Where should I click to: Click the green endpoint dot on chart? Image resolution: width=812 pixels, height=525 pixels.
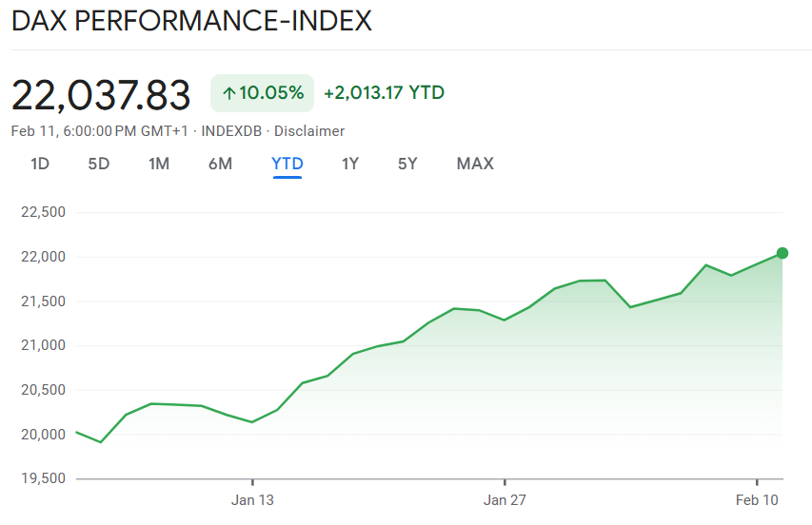[x=782, y=253]
